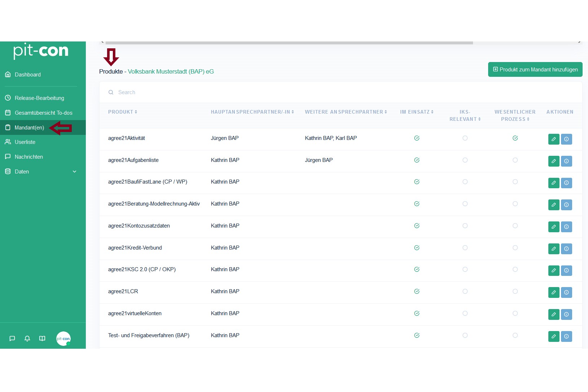The width and height of the screenshot is (588, 392).
Task: Edit agree21KSC 2.0 (CP / OKP) row
Action: [554, 270]
